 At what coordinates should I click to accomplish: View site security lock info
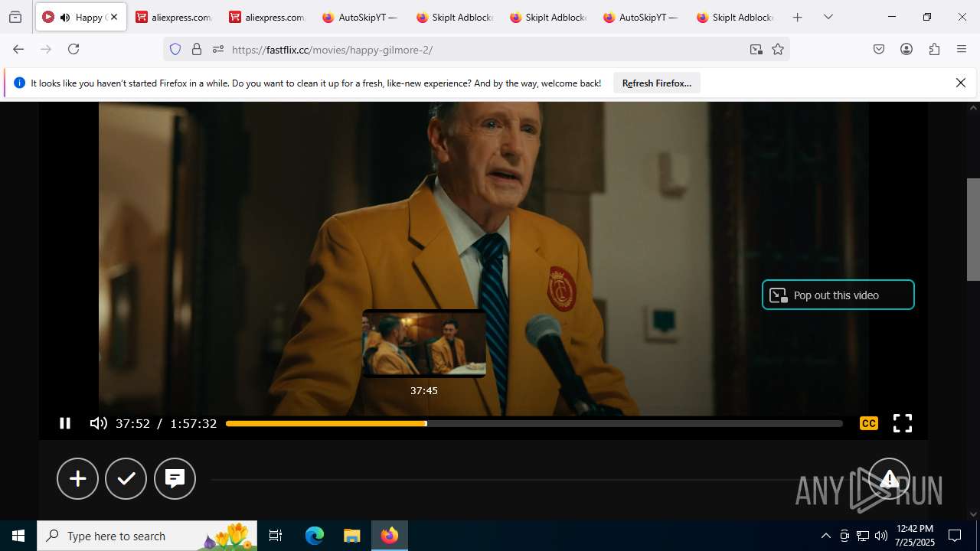pyautogui.click(x=197, y=49)
